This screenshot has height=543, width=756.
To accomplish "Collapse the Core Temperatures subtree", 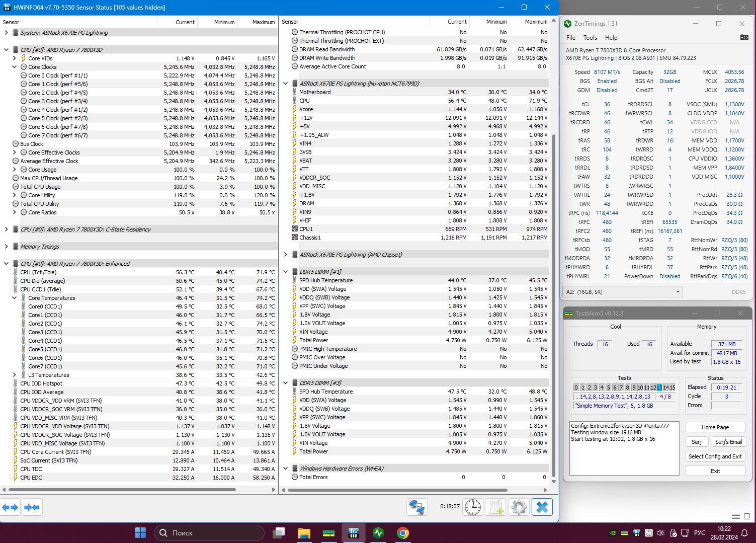I will (x=15, y=298).
